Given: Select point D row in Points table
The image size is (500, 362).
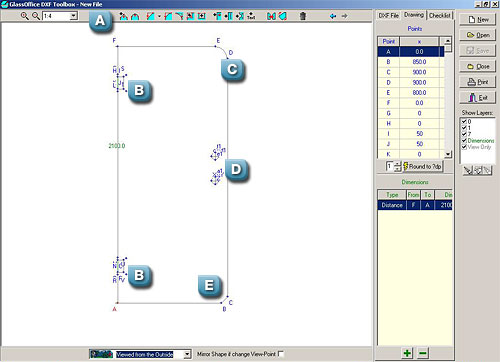Looking at the screenshot, I should coord(411,82).
